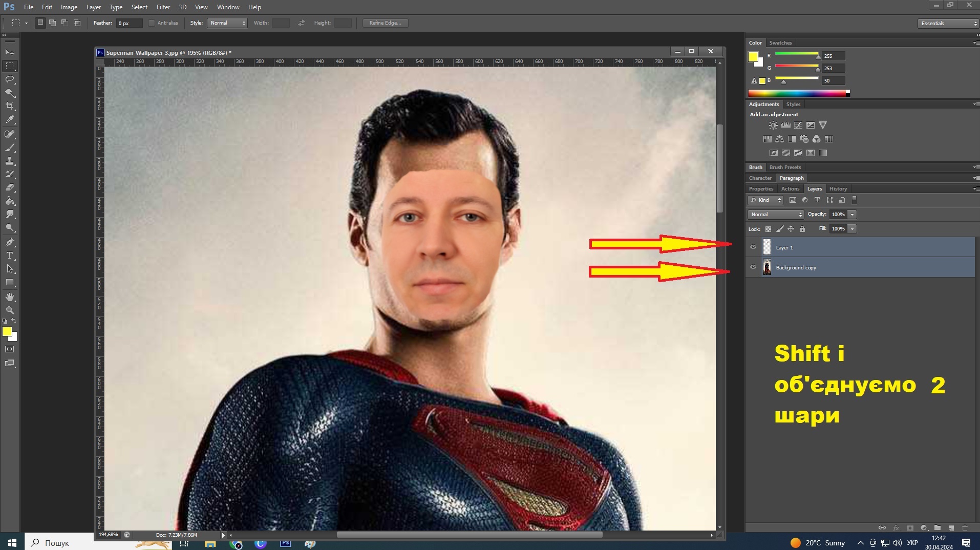The height and width of the screenshot is (550, 980).
Task: Switch to the Styles tab
Action: (793, 104)
